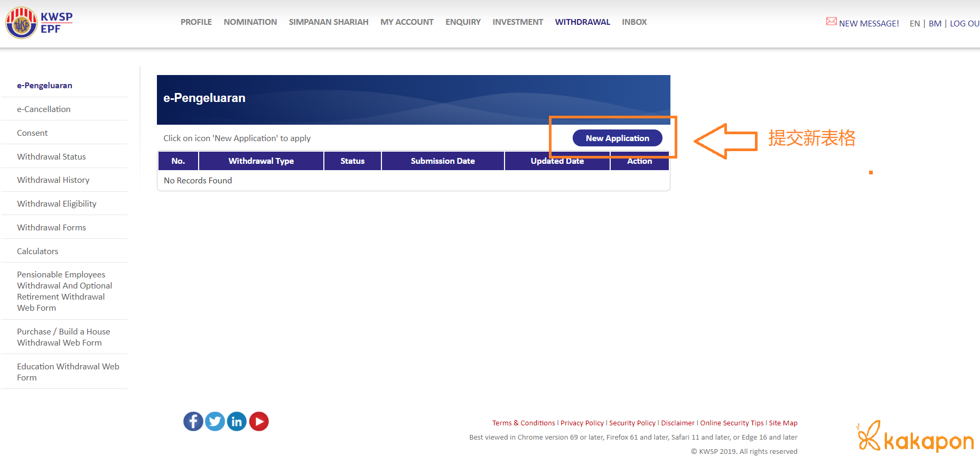Open the Terms & Conditions link
Screen dimensions: 980x456
tap(524, 423)
